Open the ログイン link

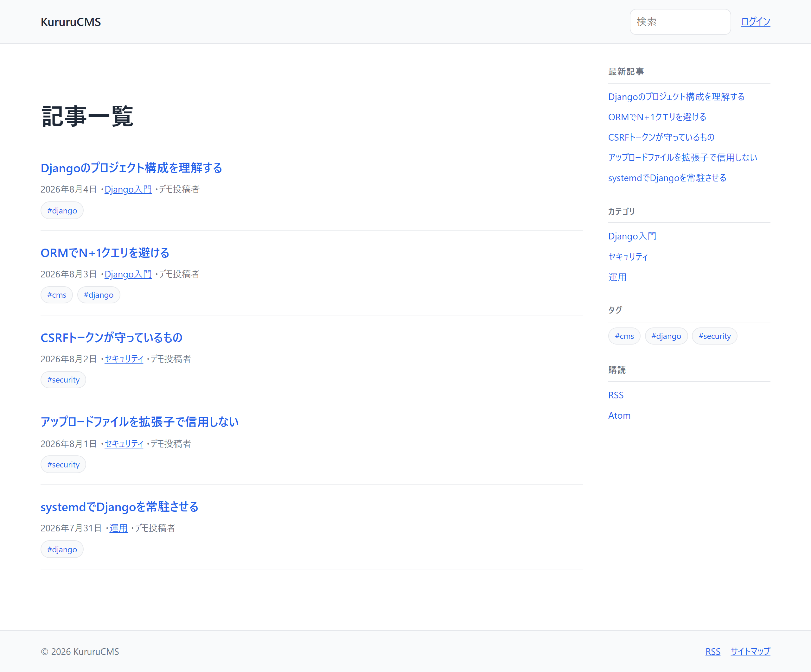(x=755, y=22)
